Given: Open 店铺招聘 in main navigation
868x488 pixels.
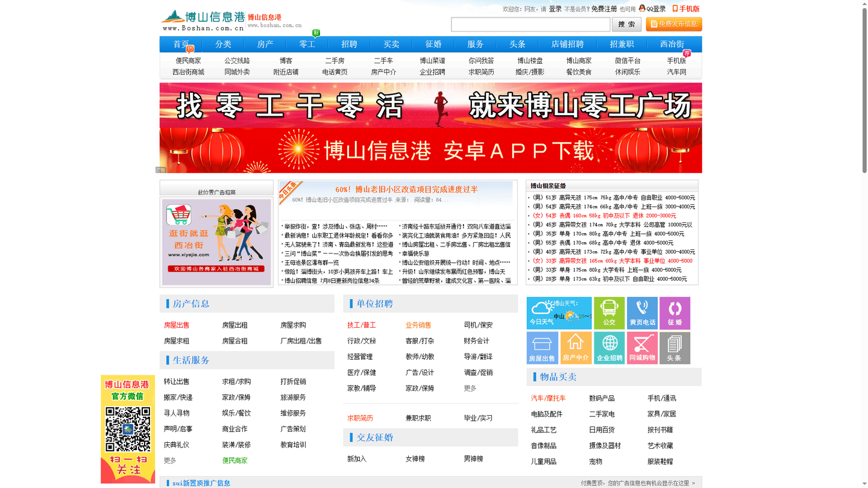Looking at the screenshot, I should [x=567, y=44].
